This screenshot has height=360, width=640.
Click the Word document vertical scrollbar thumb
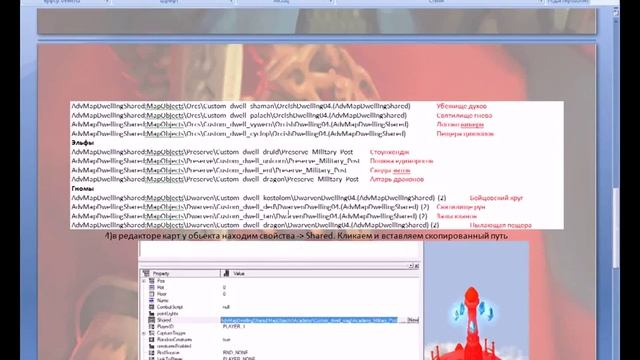pos(616,227)
